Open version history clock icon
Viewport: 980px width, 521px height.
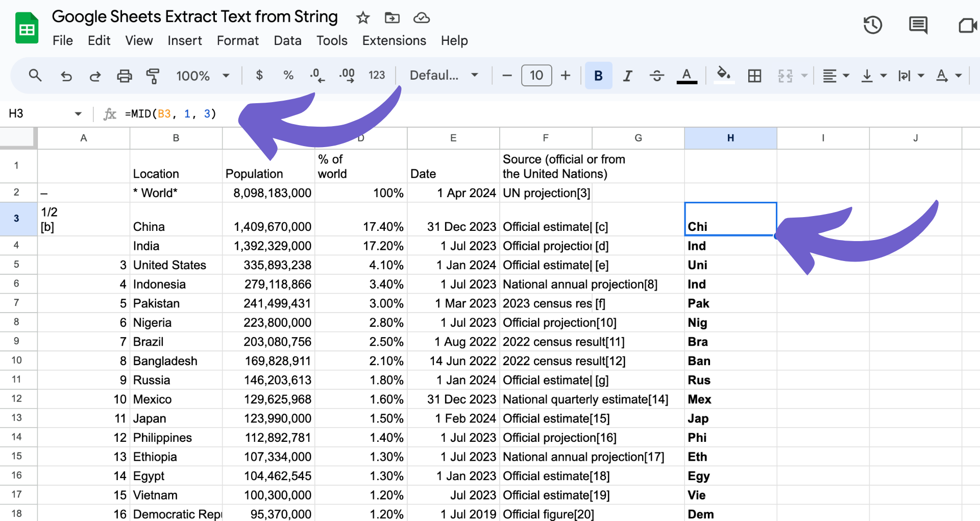(872, 25)
